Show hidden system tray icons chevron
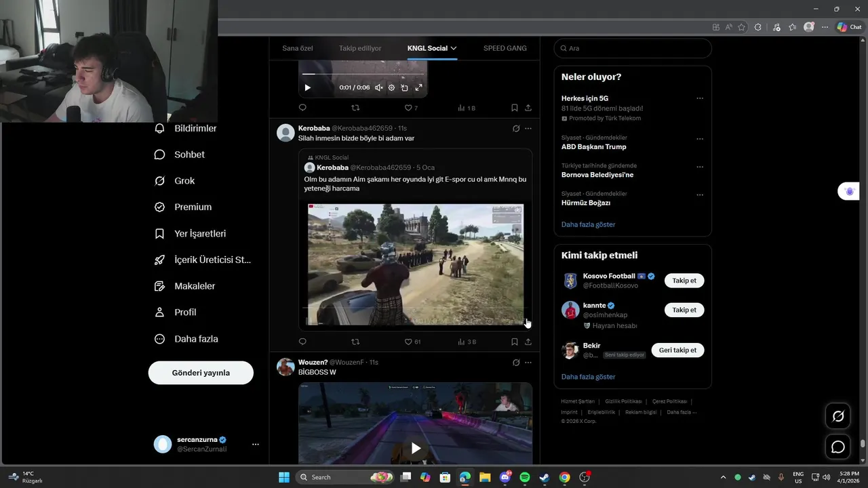868x488 pixels. tap(723, 477)
